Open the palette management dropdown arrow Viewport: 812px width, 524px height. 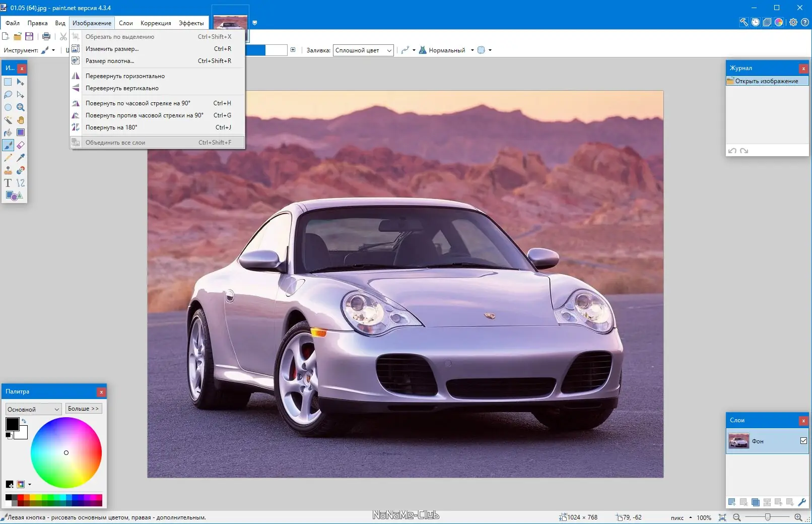(x=30, y=485)
